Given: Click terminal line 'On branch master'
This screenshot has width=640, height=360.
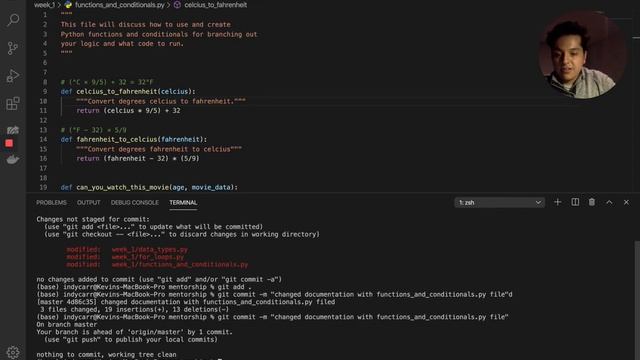Looking at the screenshot, I should pyautogui.click(x=67, y=324).
